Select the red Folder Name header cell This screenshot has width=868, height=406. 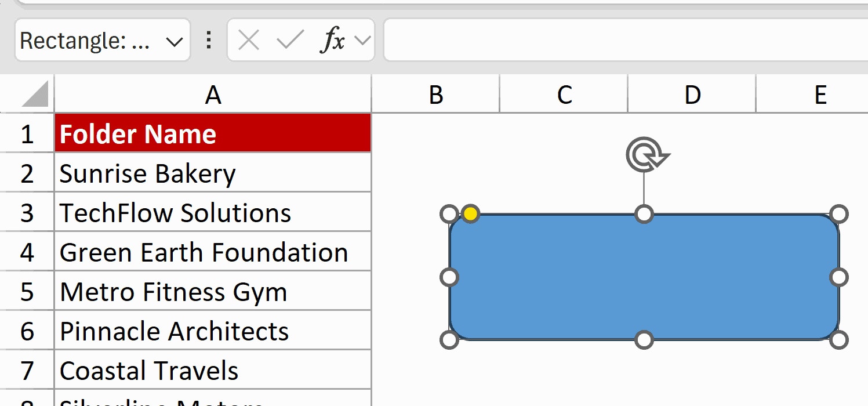click(x=213, y=133)
